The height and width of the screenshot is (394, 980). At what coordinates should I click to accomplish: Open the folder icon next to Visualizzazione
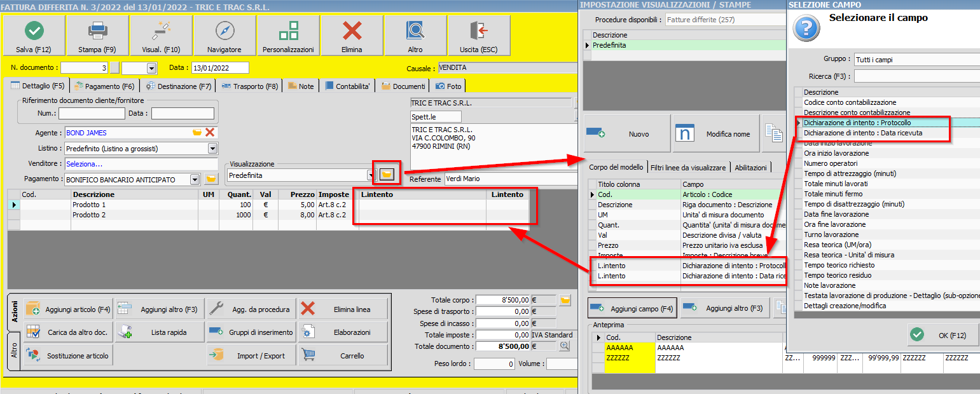386,174
